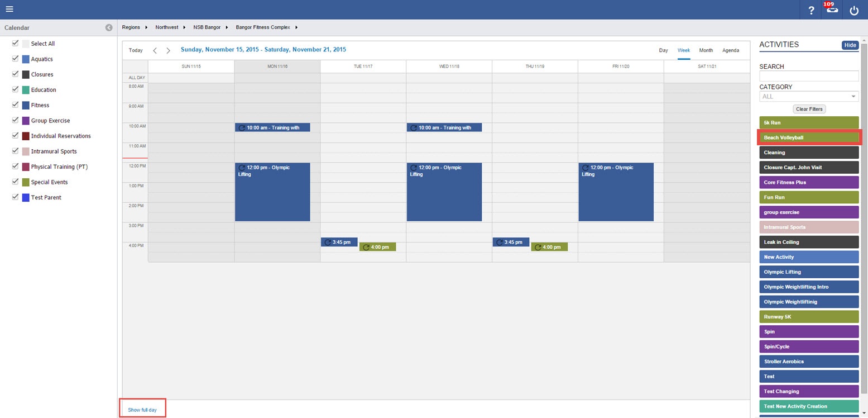Click the power logout icon
Image resolution: width=868 pixels, height=418 pixels.
coord(854,10)
